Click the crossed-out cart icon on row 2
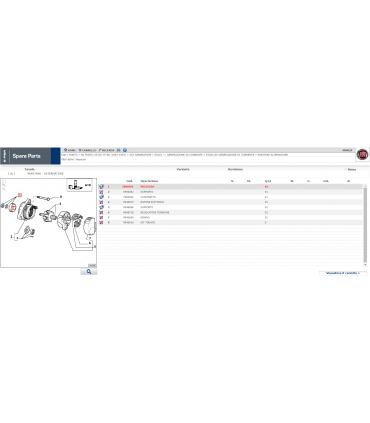 click(101, 192)
